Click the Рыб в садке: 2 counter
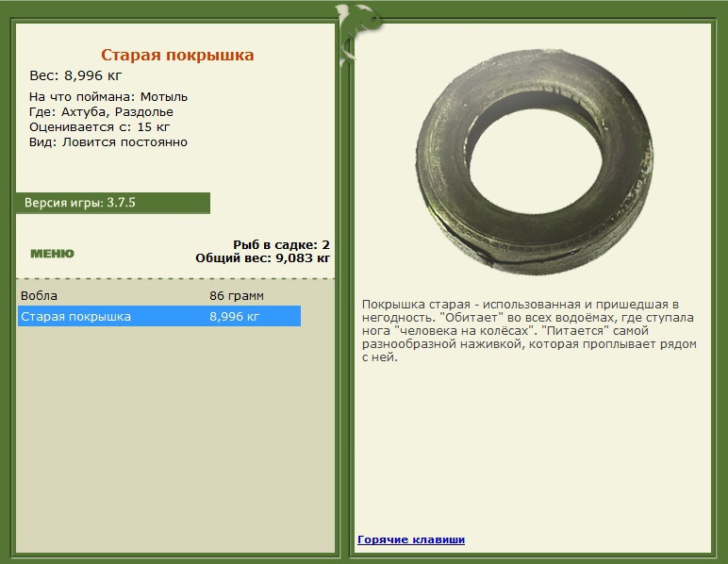 pos(281,244)
